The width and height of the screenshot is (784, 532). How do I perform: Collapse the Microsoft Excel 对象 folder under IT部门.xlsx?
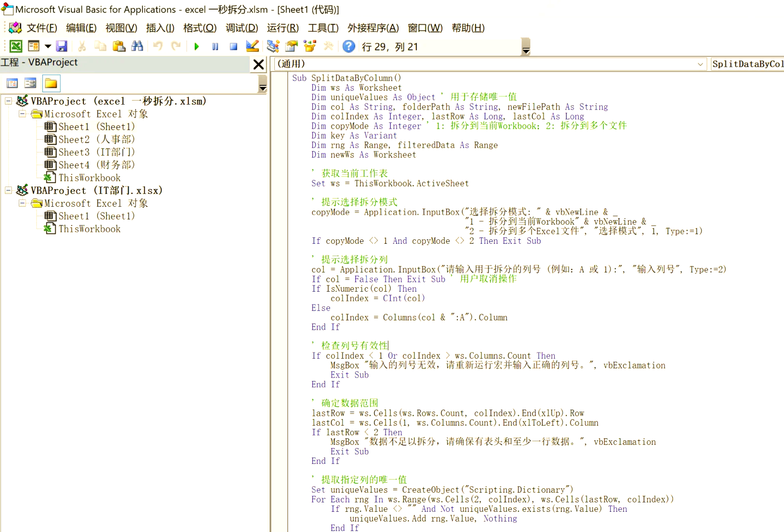[x=22, y=203]
